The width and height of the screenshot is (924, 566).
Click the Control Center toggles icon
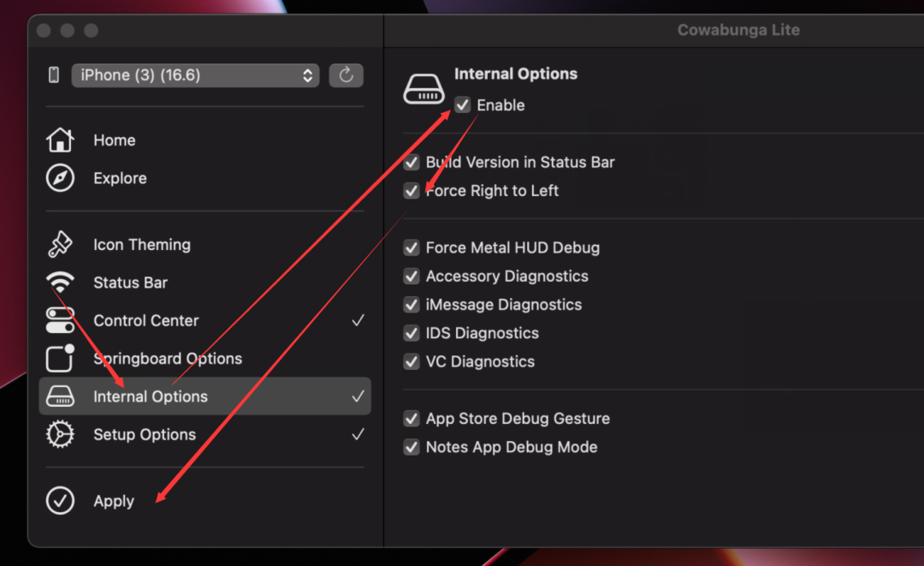[60, 320]
